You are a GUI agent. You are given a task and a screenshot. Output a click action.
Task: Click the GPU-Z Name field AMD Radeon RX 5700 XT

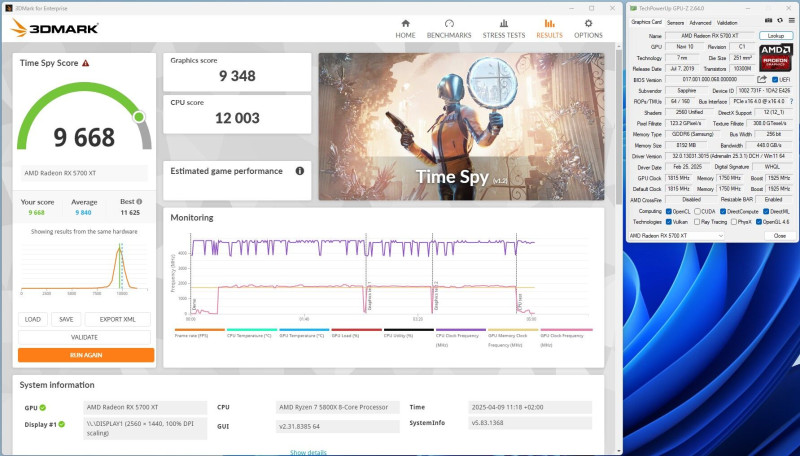(710, 36)
